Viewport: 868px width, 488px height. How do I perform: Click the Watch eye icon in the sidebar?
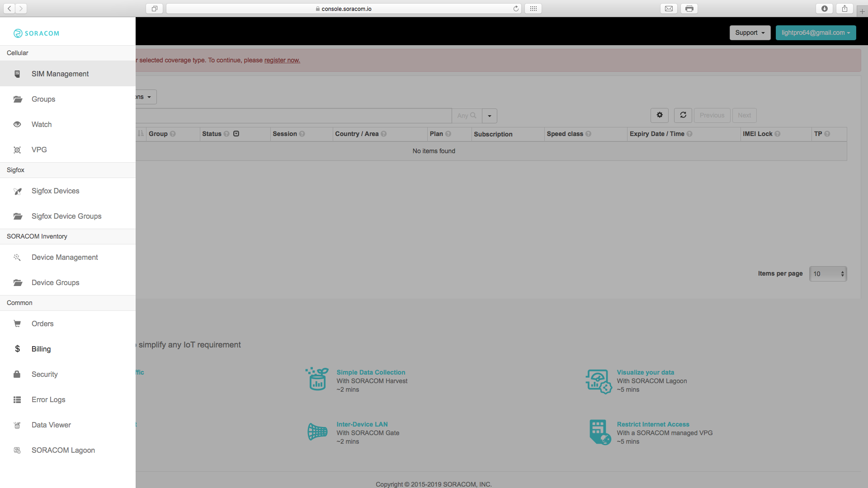click(x=17, y=124)
